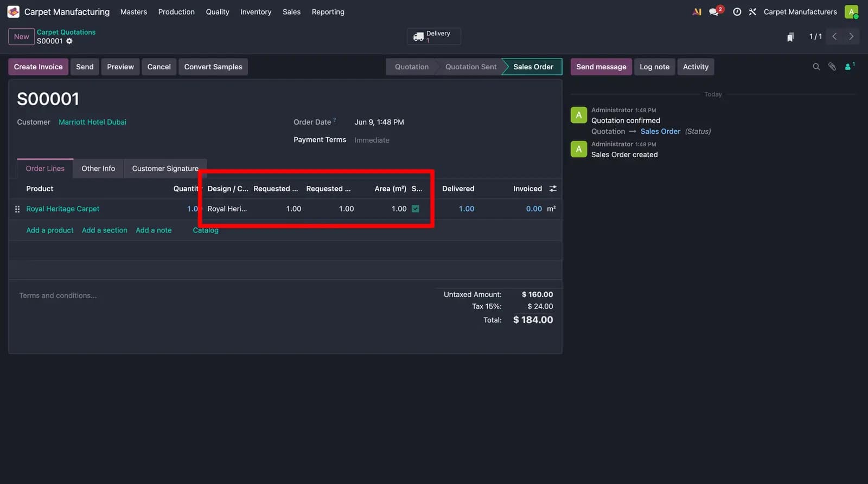Click the Activity button

pos(695,67)
